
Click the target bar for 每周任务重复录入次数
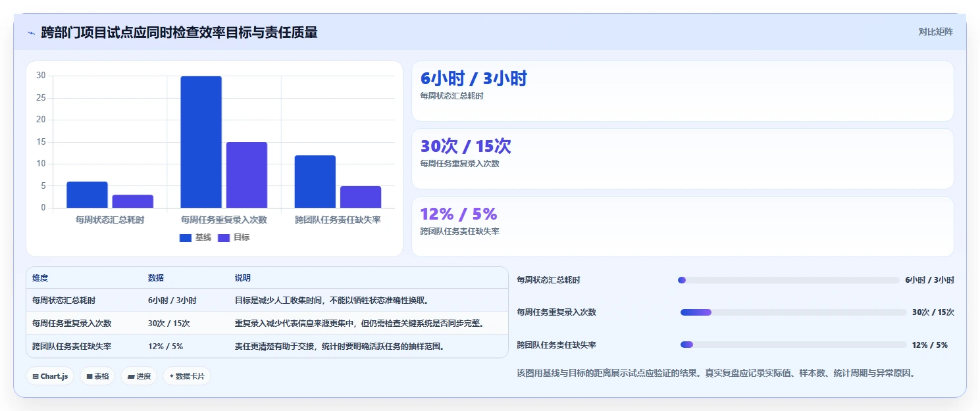(246, 175)
